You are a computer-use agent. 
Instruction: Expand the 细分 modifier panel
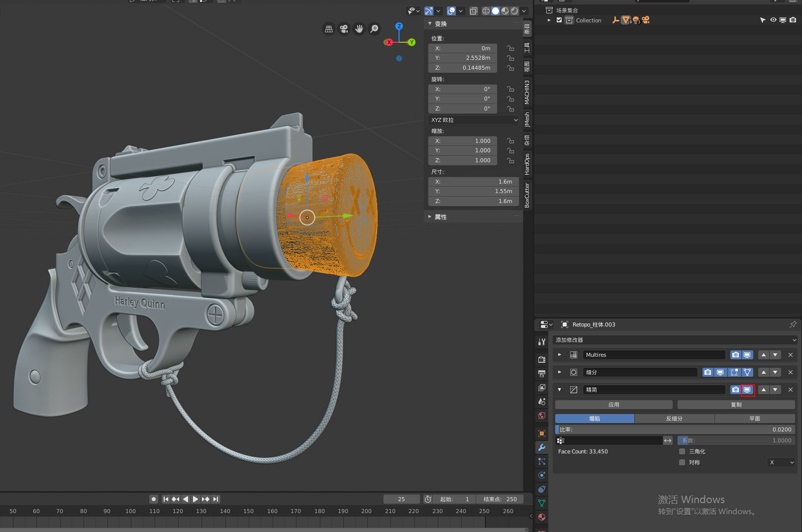coord(560,372)
